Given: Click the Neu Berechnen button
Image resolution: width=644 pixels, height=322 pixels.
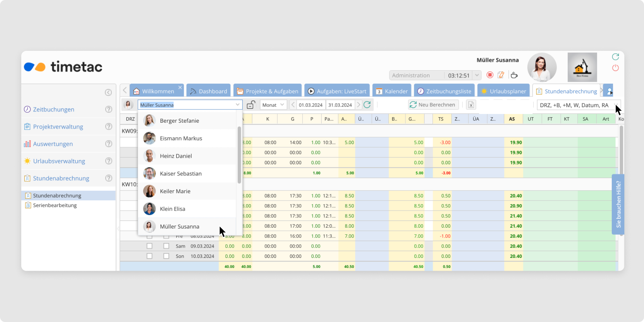Looking at the screenshot, I should [433, 105].
